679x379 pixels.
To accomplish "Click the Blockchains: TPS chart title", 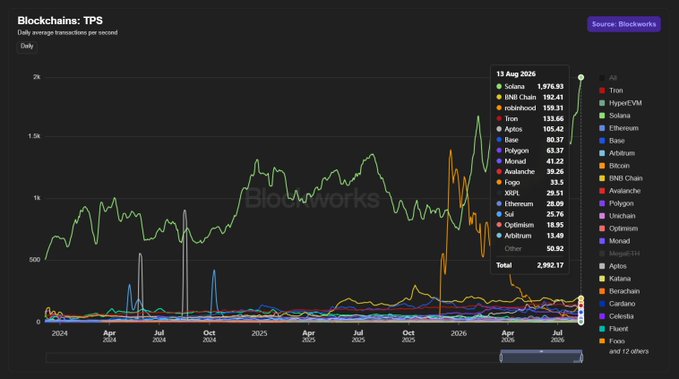I will [60, 20].
